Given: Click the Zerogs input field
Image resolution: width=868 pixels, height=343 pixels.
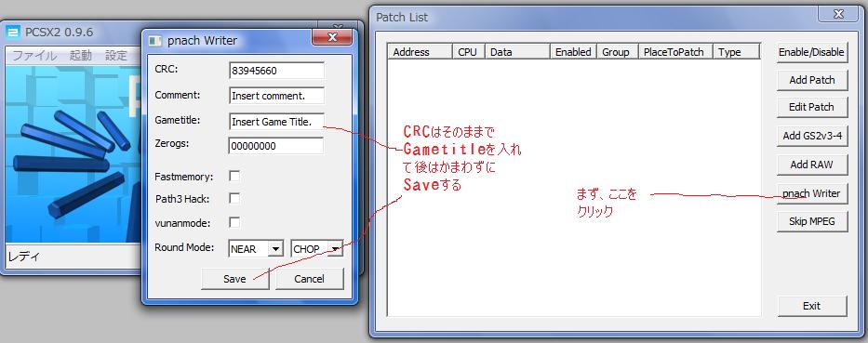Looking at the screenshot, I should tap(276, 146).
